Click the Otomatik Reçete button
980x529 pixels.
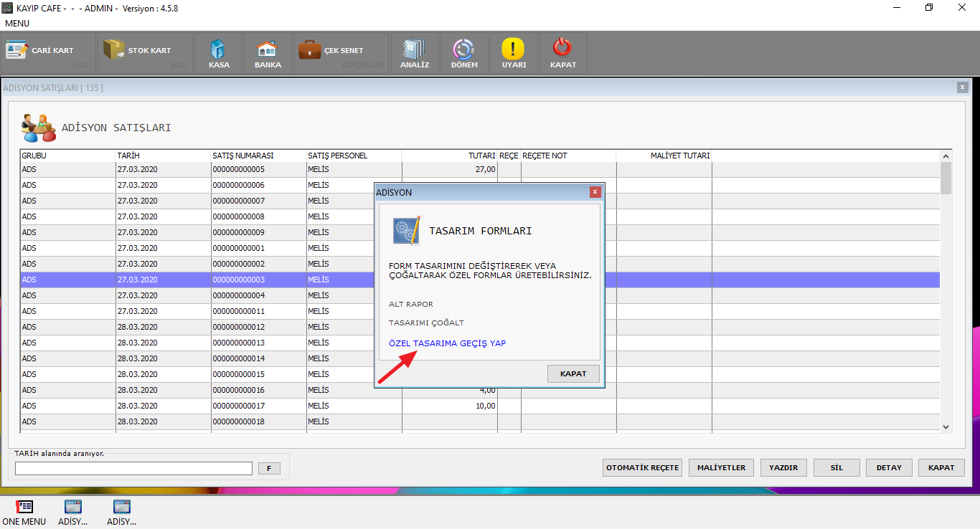(642, 467)
